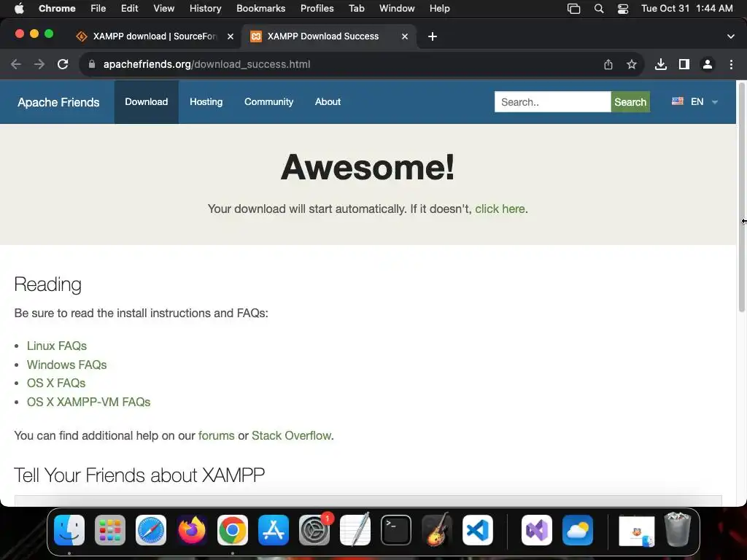Screen dimensions: 747x560
Task: Open Chrome three-dot menu
Action: (x=731, y=64)
